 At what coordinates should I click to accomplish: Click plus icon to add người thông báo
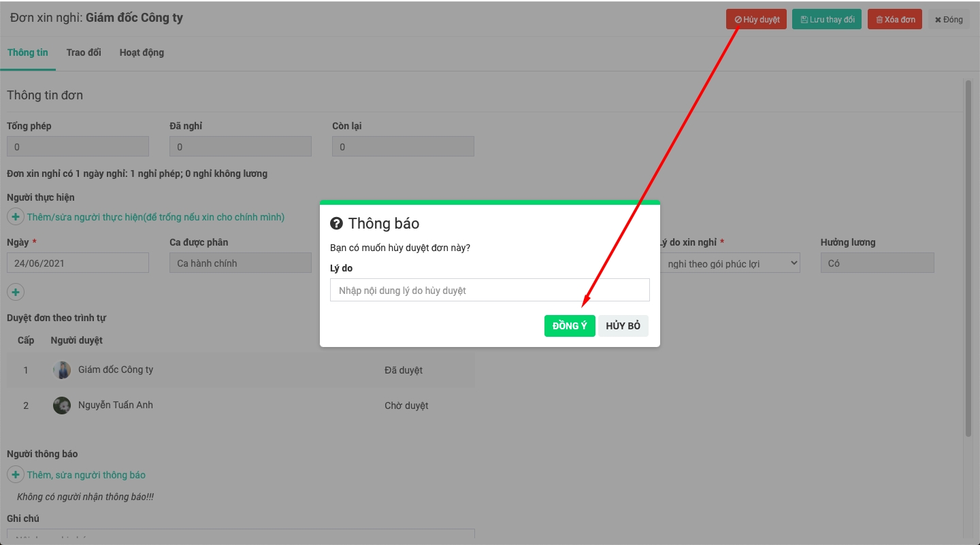16,474
